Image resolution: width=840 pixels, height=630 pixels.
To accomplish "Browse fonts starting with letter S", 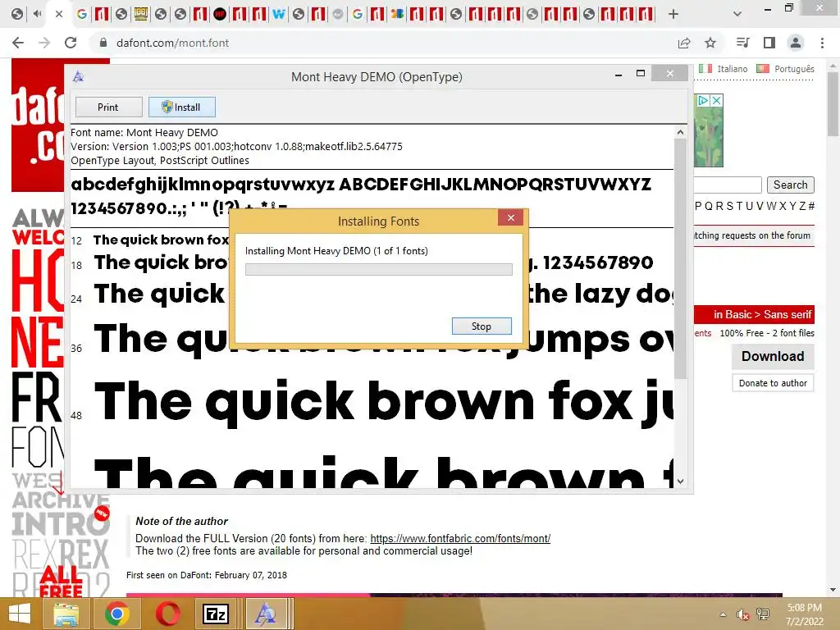I will click(x=729, y=206).
